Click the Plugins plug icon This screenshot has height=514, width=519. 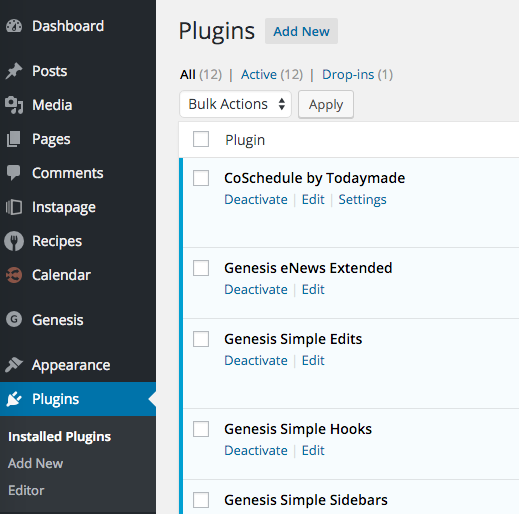14,399
